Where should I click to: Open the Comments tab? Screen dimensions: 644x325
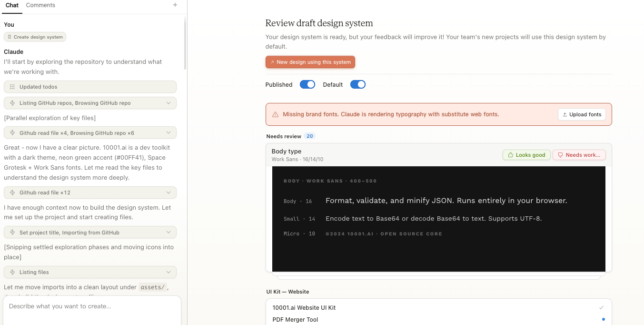click(x=40, y=5)
